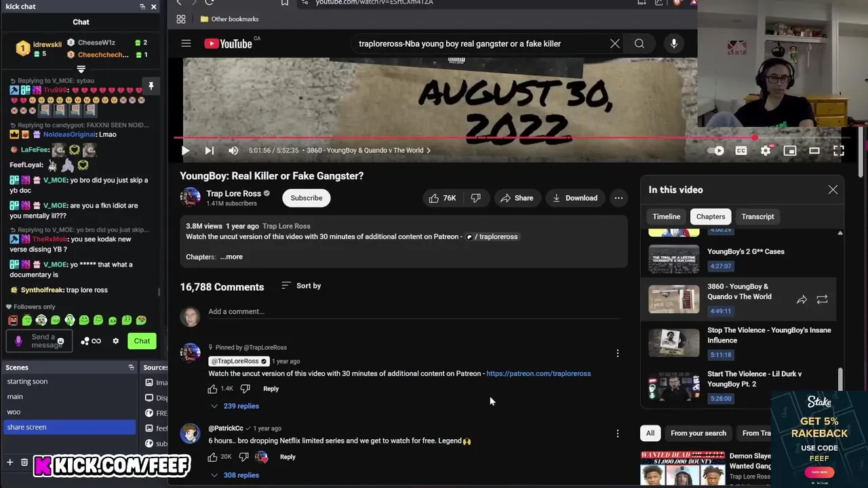Expand video description with ...more
The image size is (868, 488).
pos(231,257)
